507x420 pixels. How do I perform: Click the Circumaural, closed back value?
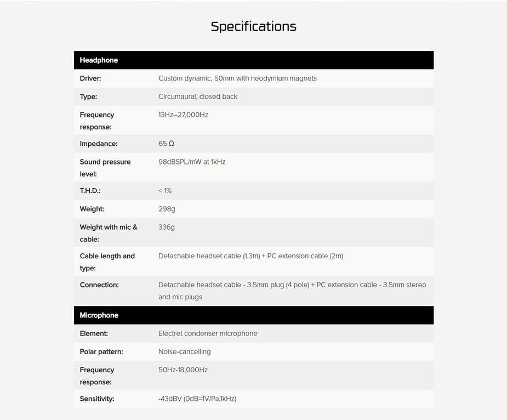click(198, 97)
